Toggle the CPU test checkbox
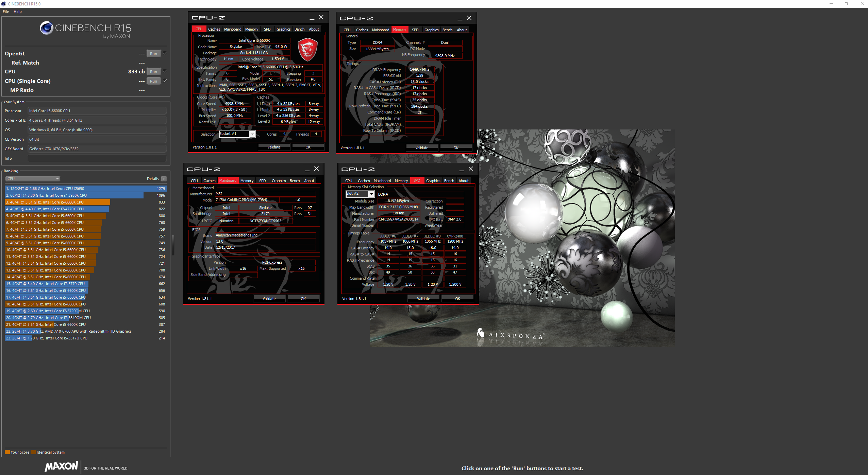Image resolution: width=868 pixels, height=475 pixels. (x=165, y=71)
